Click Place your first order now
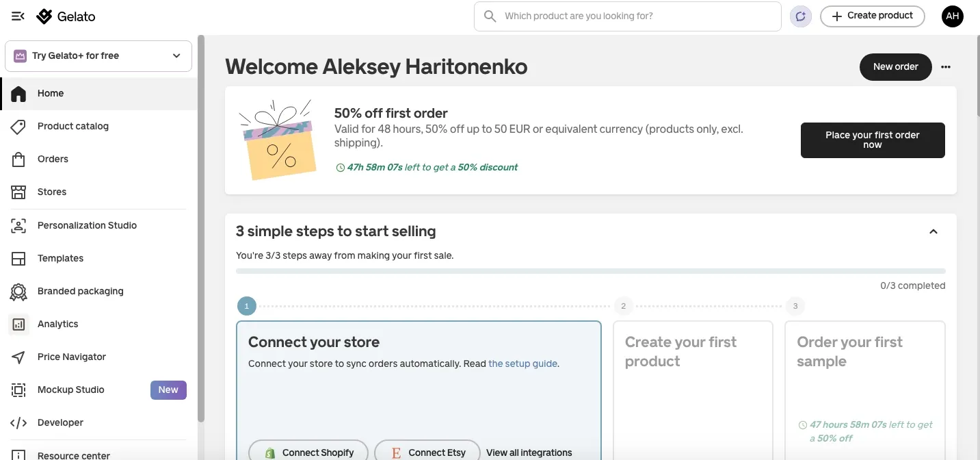 click(873, 140)
